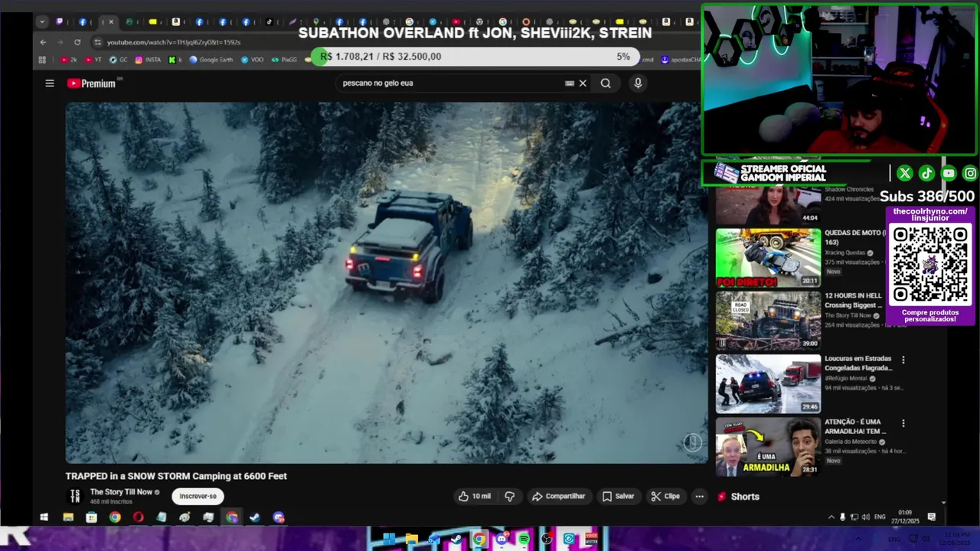Open the YouTube hamburger guide menu
Screen dimensions: 980x551
point(50,83)
